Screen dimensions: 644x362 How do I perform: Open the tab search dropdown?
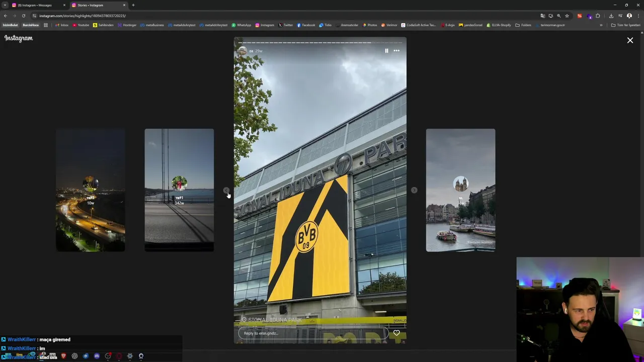coord(5,5)
